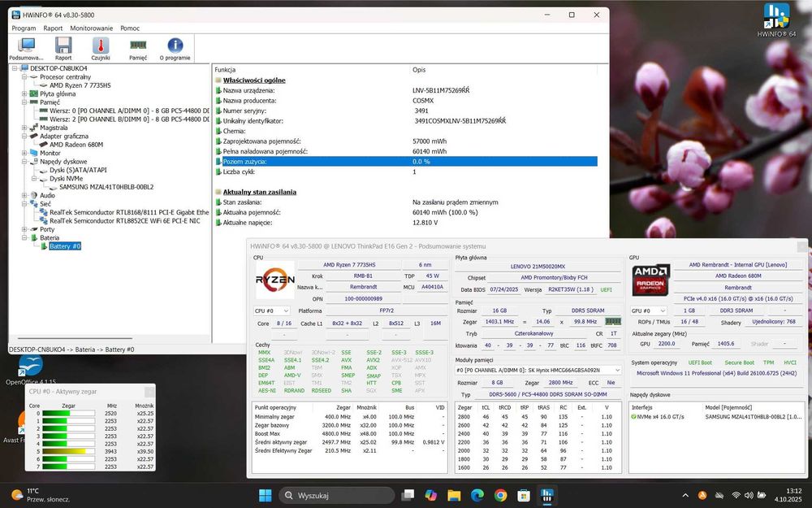Open the Windows Start button
Image resolution: width=812 pixels, height=508 pixels.
click(266, 496)
